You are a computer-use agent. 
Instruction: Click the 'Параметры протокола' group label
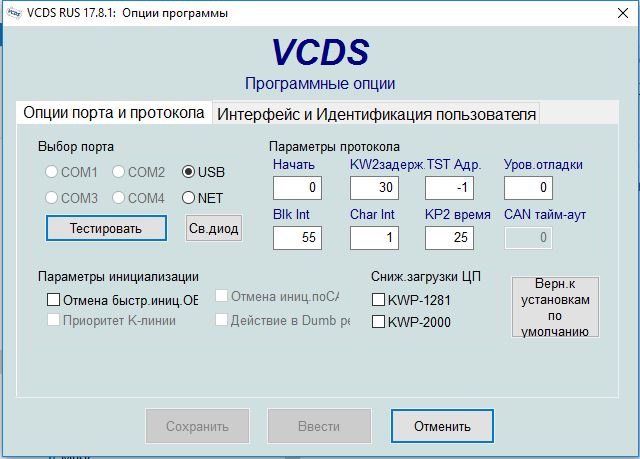click(334, 146)
